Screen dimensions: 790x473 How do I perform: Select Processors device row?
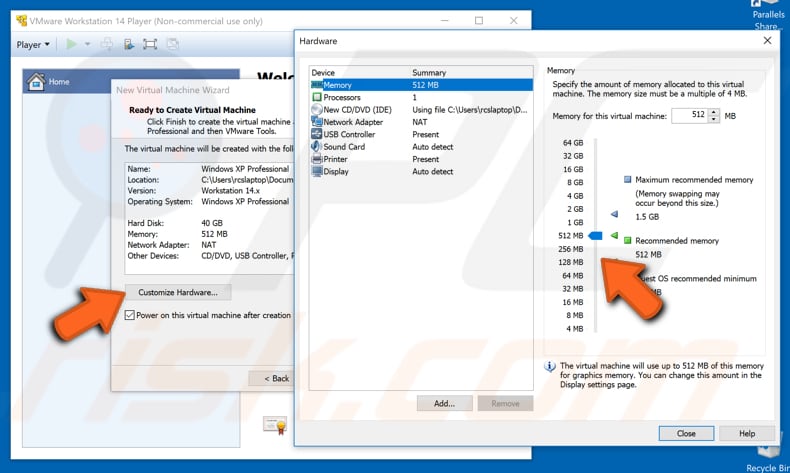coord(421,97)
